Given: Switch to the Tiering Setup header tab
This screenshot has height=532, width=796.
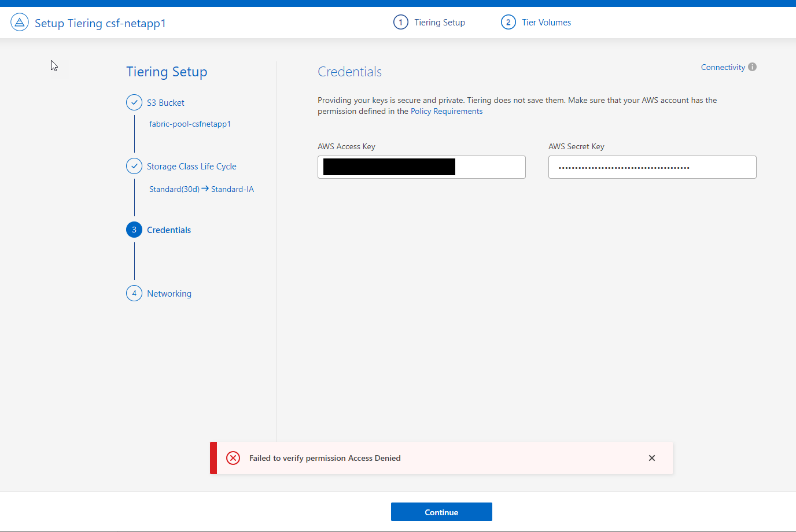Looking at the screenshot, I should [x=439, y=23].
